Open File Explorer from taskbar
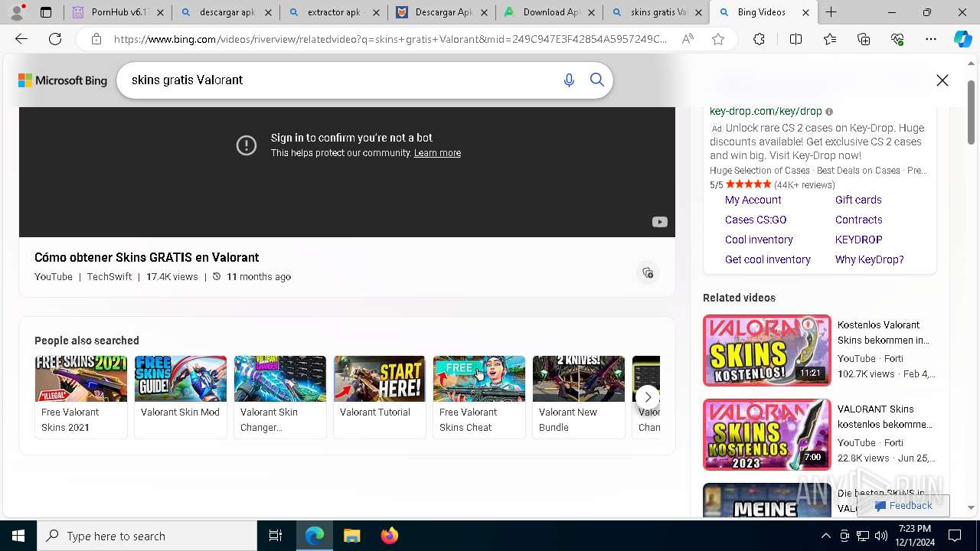The width and height of the screenshot is (980, 551). click(x=352, y=536)
